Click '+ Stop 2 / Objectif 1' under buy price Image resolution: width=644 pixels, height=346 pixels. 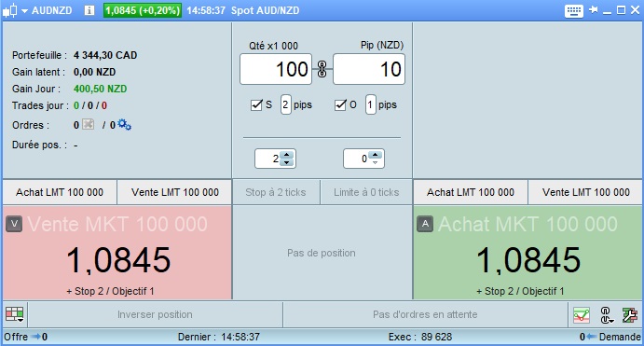click(520, 291)
